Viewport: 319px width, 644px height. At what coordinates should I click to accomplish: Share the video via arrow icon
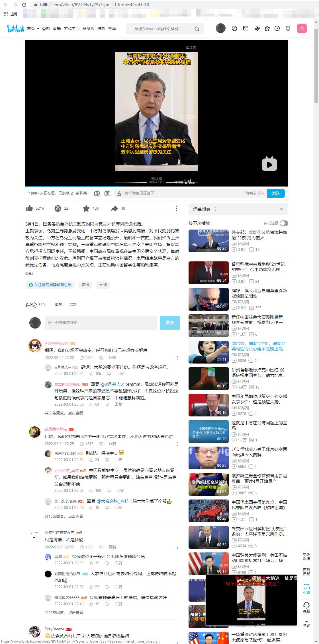tap(114, 209)
